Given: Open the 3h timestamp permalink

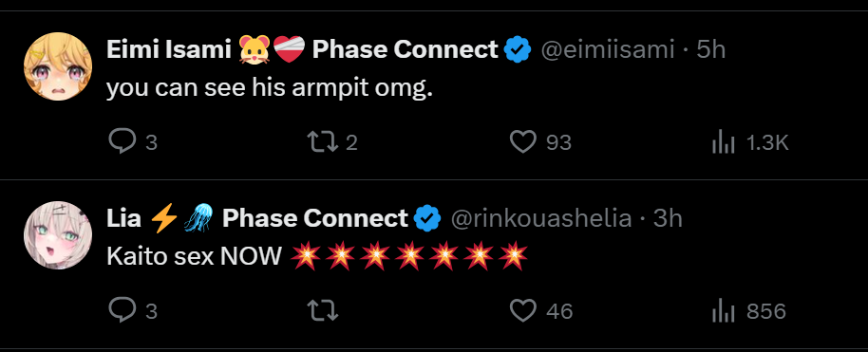Looking at the screenshot, I should [668, 218].
